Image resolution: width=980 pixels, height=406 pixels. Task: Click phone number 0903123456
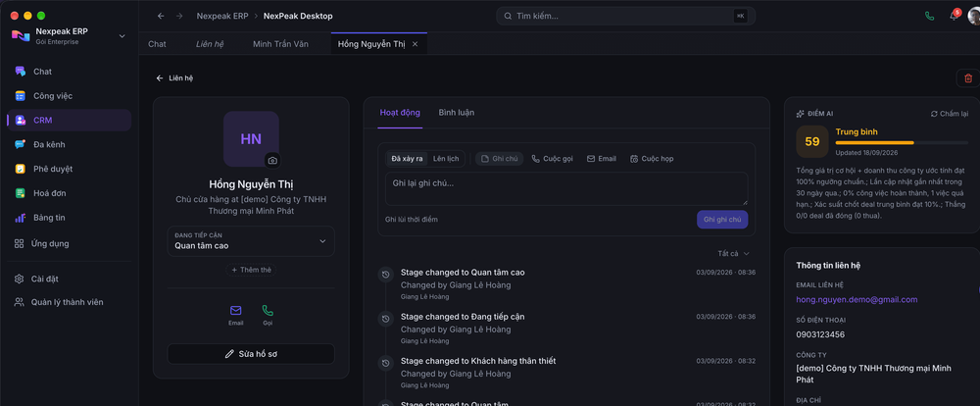click(x=820, y=334)
